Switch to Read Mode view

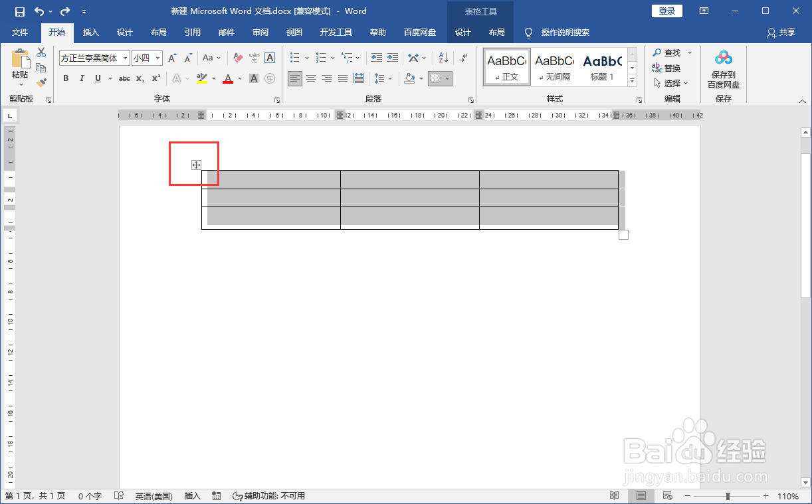615,496
